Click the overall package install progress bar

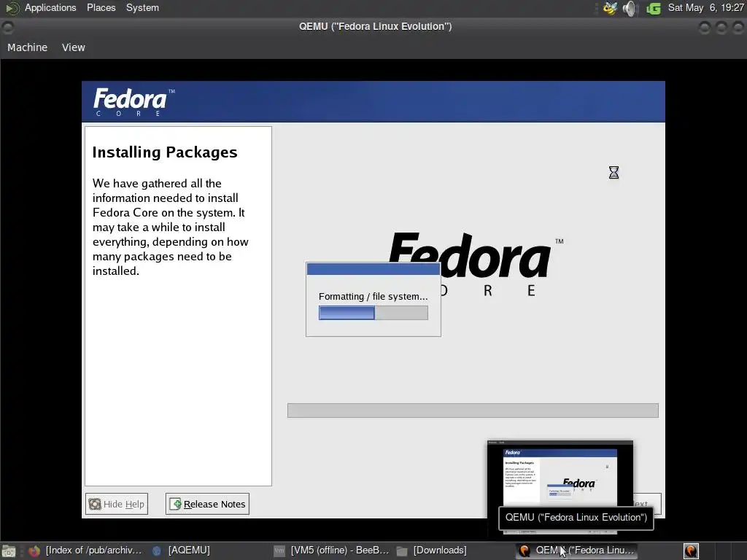[x=473, y=411]
